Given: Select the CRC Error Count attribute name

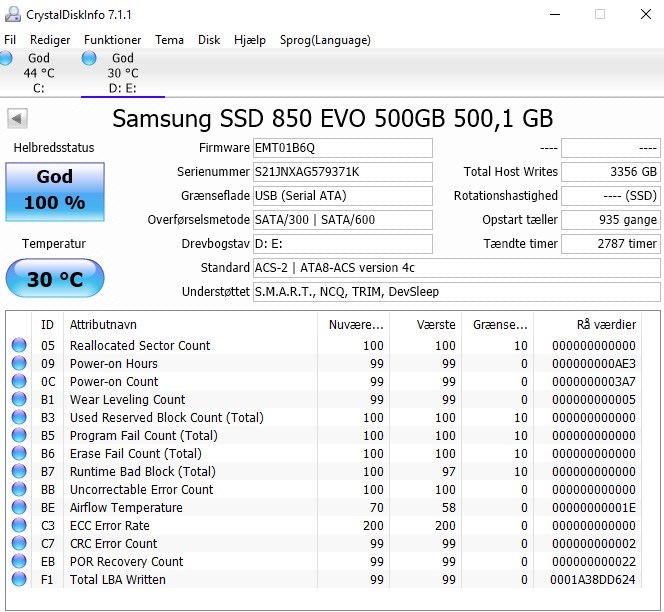Looking at the screenshot, I should pyautogui.click(x=113, y=543).
